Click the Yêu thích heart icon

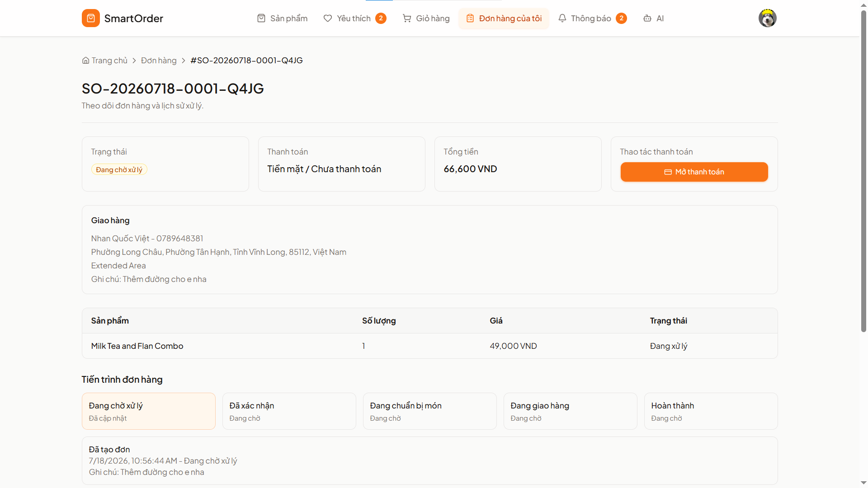[x=328, y=18]
